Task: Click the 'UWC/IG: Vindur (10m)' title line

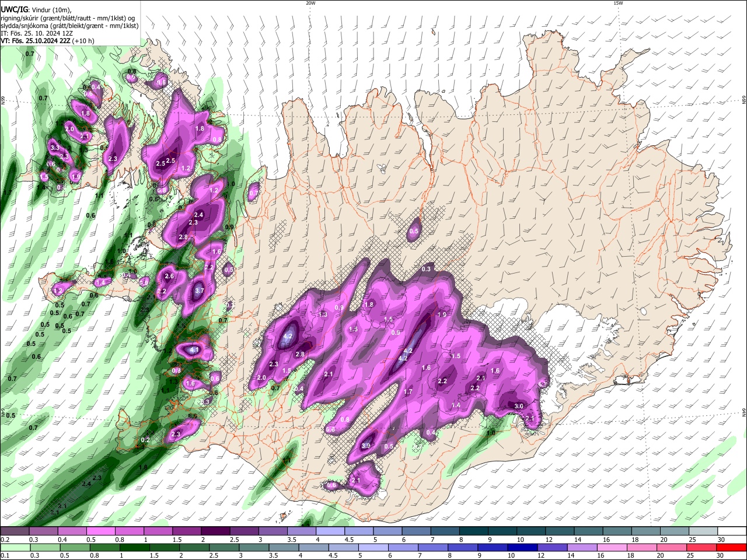Action: click(x=36, y=9)
